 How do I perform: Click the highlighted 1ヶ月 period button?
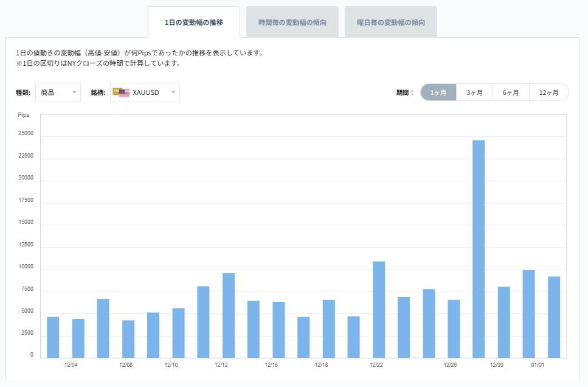click(438, 92)
